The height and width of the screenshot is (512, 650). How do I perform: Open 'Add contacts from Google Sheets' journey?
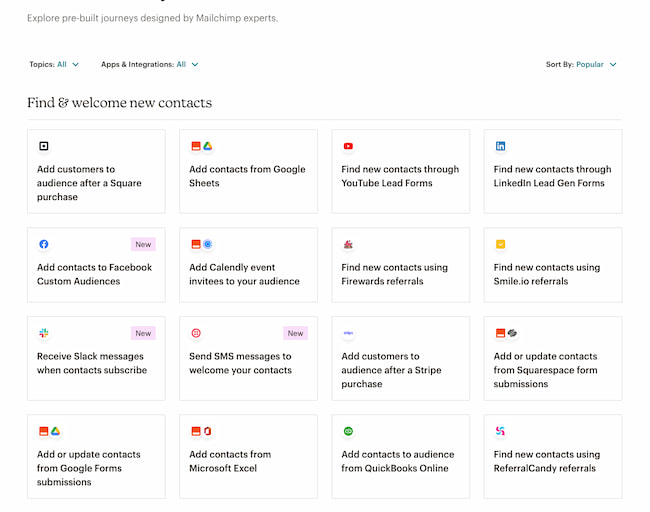click(x=248, y=171)
